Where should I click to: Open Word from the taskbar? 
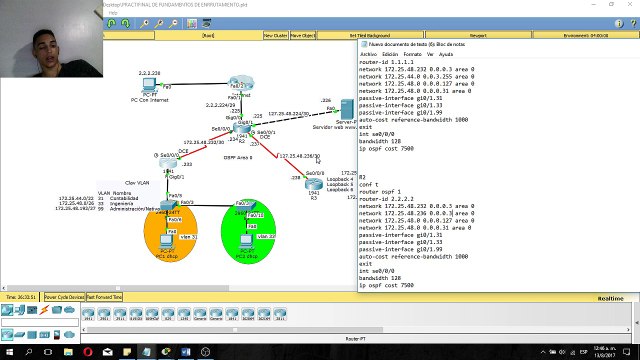(186, 352)
